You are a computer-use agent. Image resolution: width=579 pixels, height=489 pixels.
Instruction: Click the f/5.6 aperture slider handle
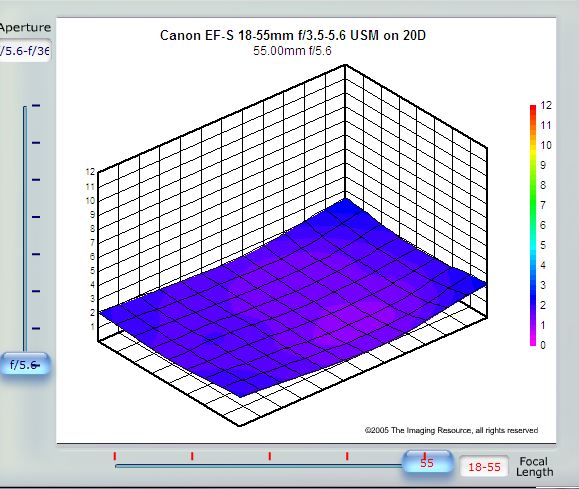[25, 365]
